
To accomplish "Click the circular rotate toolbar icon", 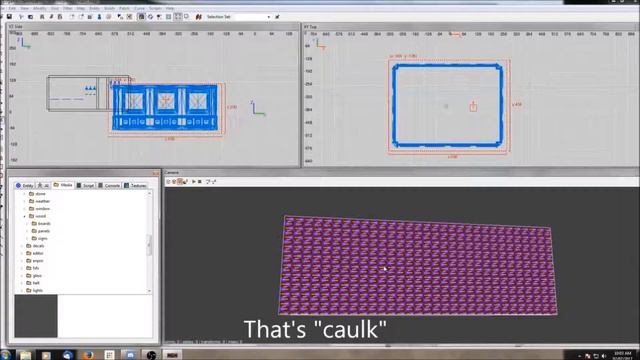I will (150, 17).
